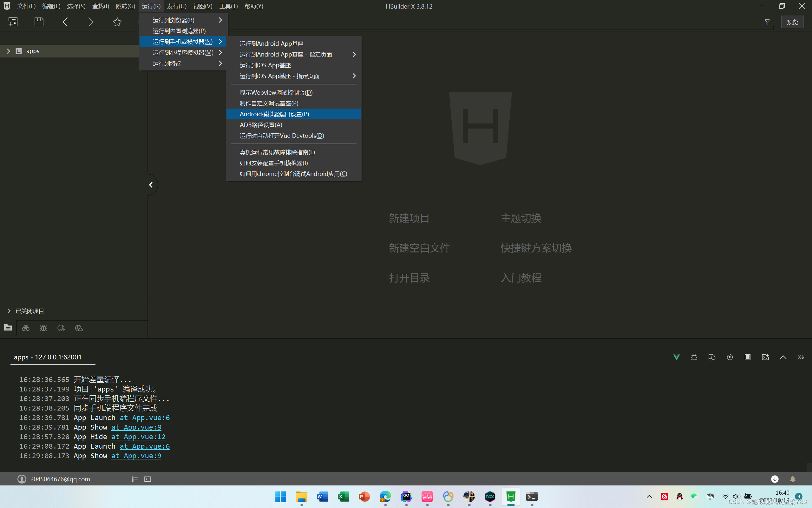Viewport: 812px width, 508px height.
Task: Expand the apps project tree node
Action: click(8, 51)
